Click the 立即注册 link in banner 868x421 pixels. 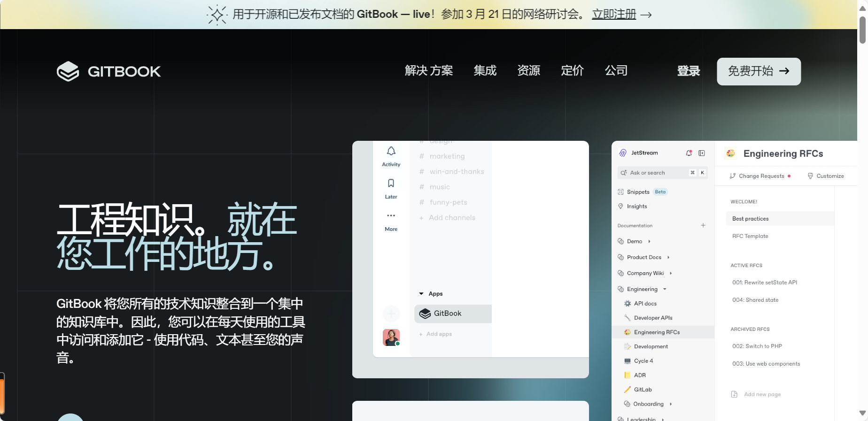(x=614, y=15)
